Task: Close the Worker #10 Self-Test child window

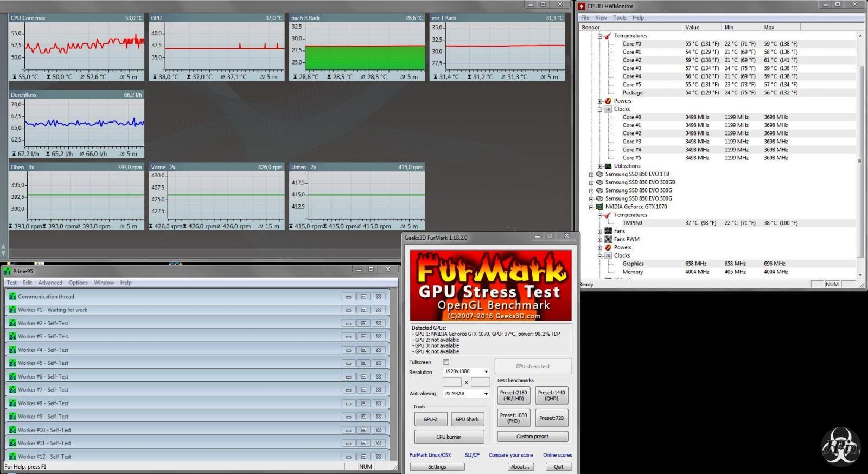Action: [x=379, y=430]
